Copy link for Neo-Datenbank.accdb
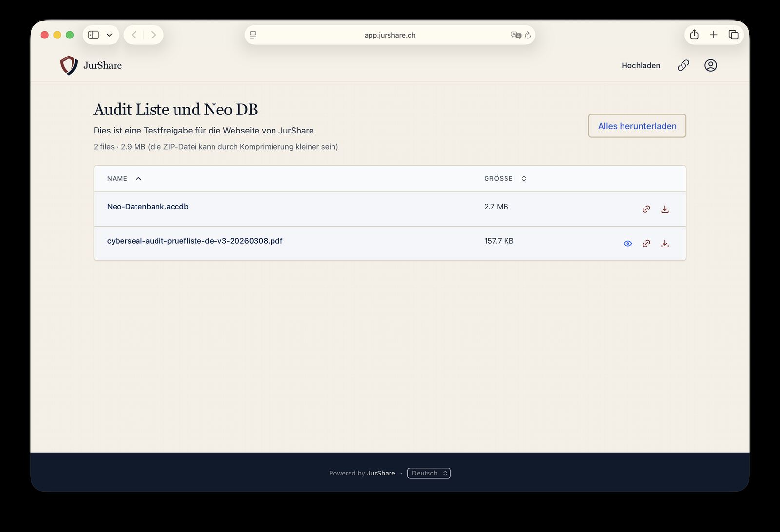The width and height of the screenshot is (780, 532). click(646, 209)
